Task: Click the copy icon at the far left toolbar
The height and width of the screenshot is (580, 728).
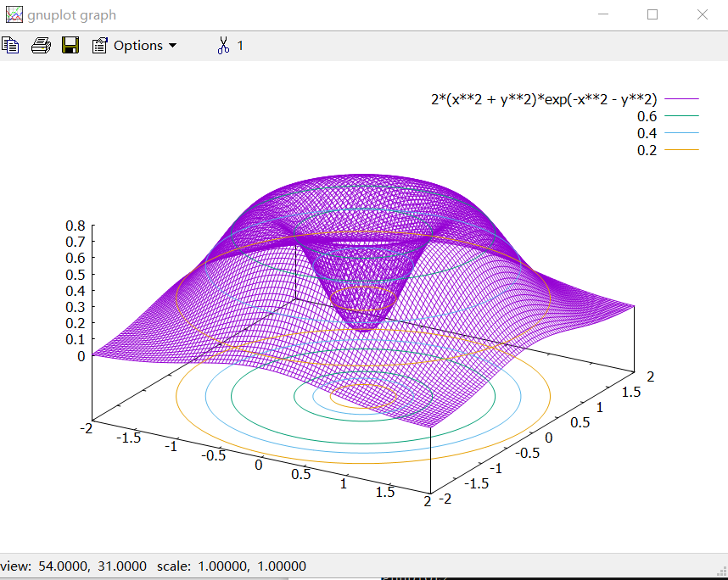Action: pos(10,45)
